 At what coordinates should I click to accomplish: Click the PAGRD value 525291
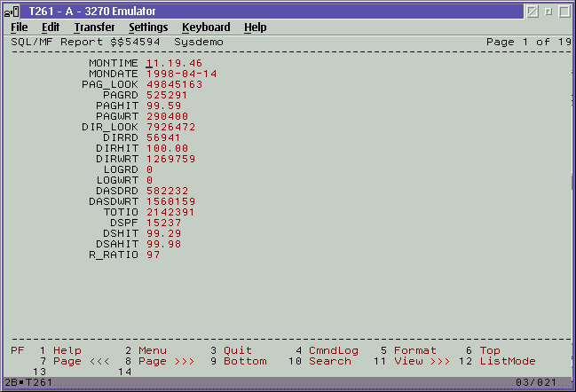pyautogui.click(x=167, y=95)
